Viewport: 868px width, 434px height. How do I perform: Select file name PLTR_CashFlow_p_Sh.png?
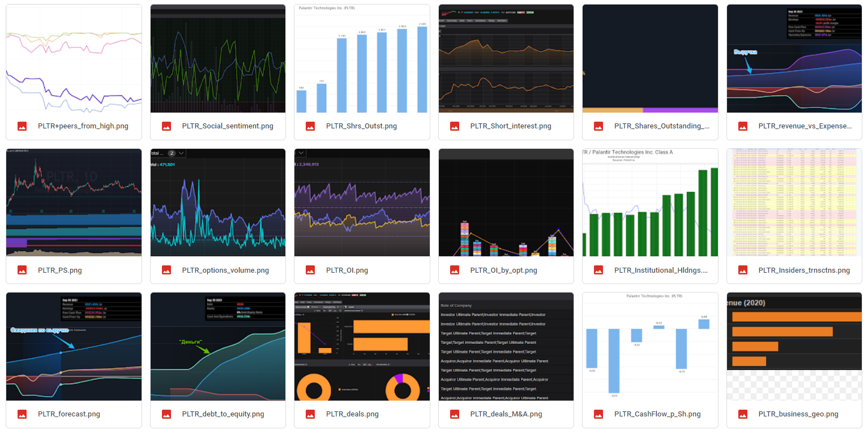(657, 414)
